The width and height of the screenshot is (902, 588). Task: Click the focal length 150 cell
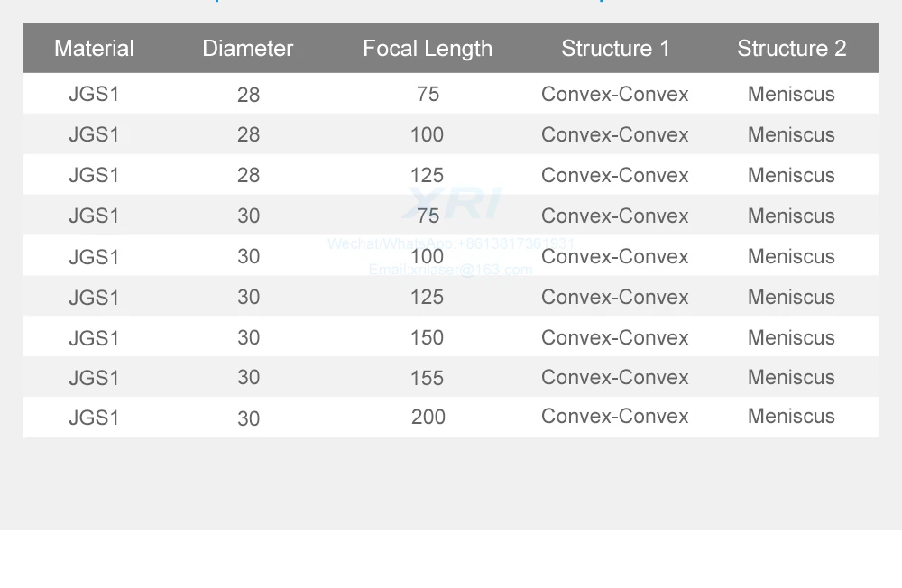click(427, 337)
